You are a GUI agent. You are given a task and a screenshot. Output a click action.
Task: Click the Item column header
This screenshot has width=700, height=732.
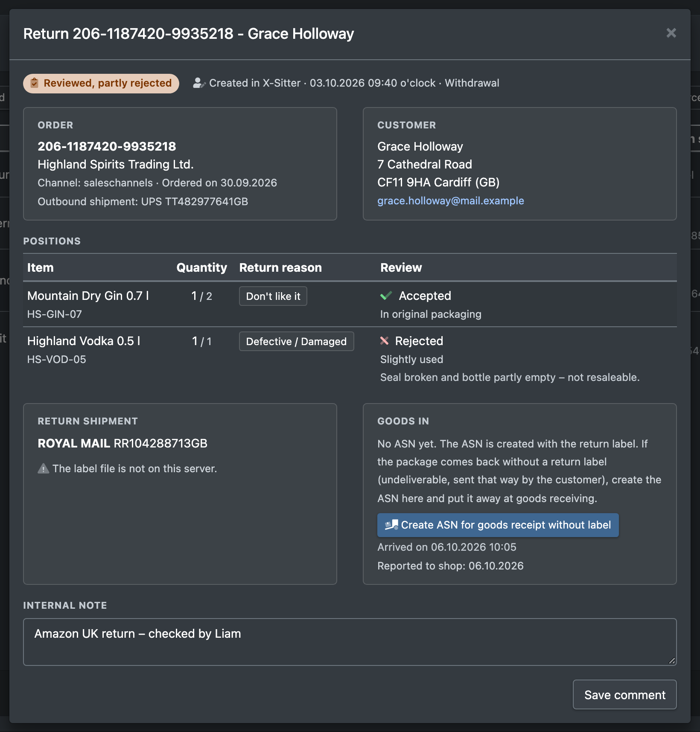click(41, 267)
